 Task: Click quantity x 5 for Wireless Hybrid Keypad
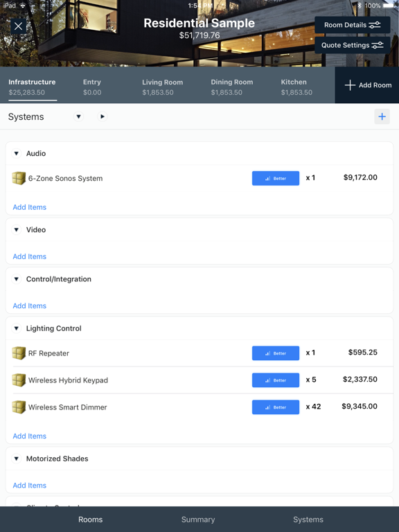click(311, 380)
